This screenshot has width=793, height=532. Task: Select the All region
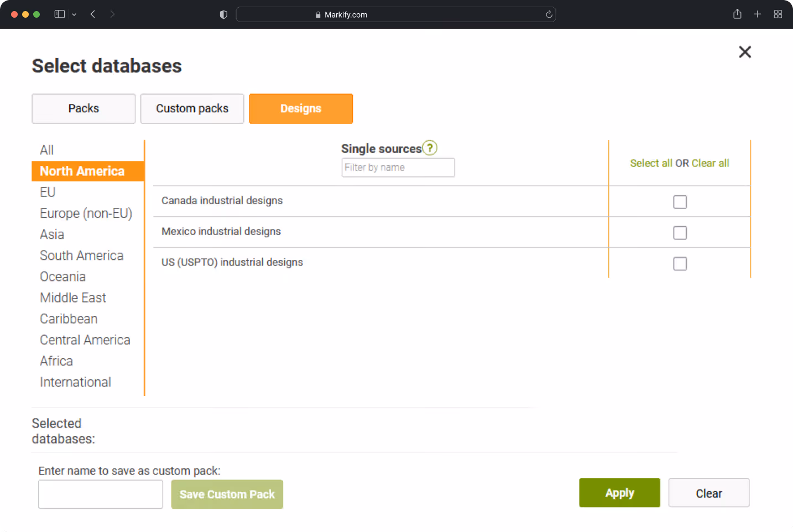pyautogui.click(x=46, y=150)
